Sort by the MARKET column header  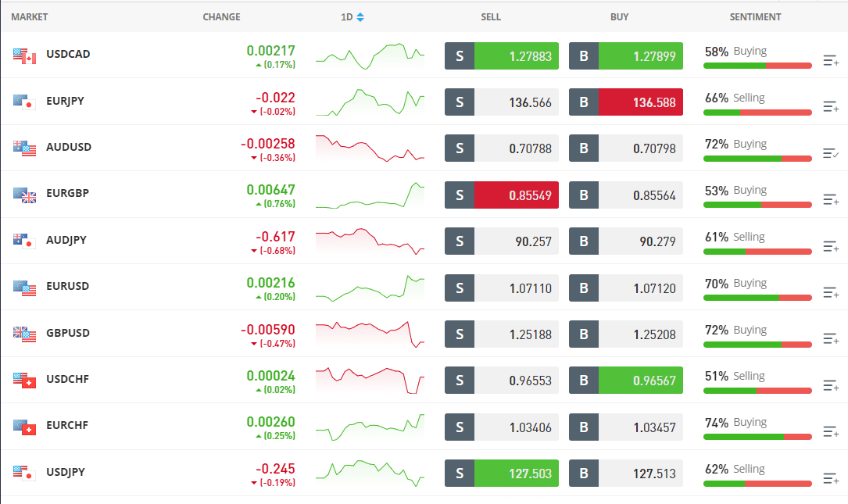[x=30, y=16]
